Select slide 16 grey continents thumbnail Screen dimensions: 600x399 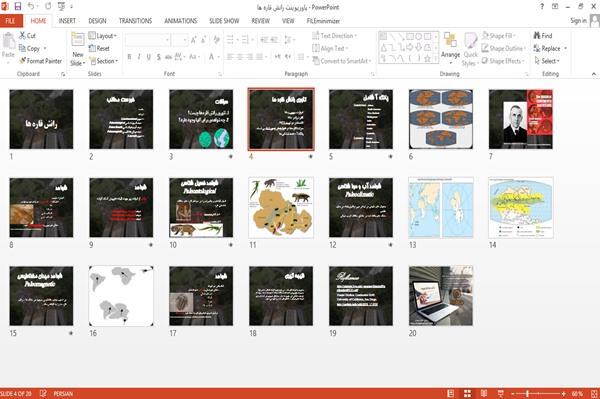121,296
